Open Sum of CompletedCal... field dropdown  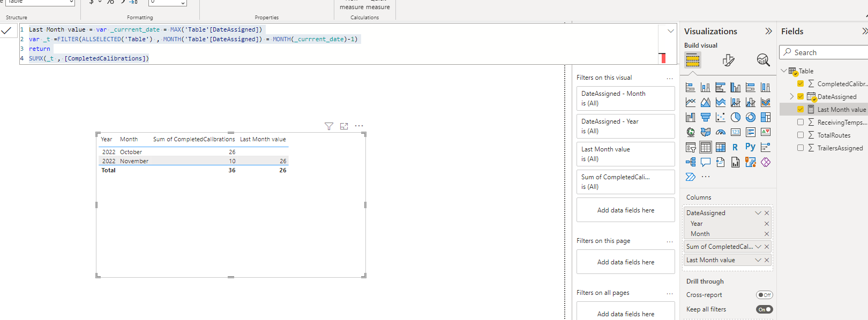(758, 247)
